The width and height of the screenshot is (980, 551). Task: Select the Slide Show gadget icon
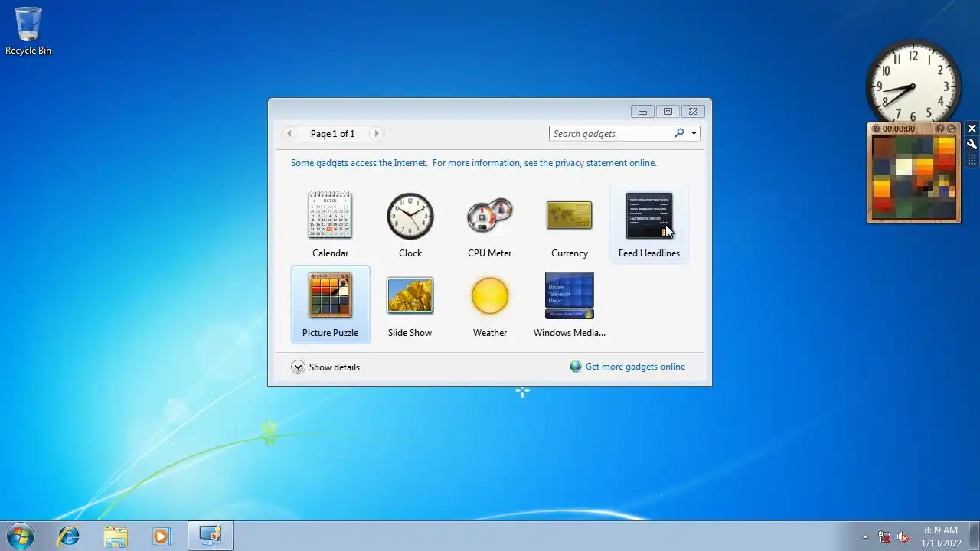coord(410,295)
